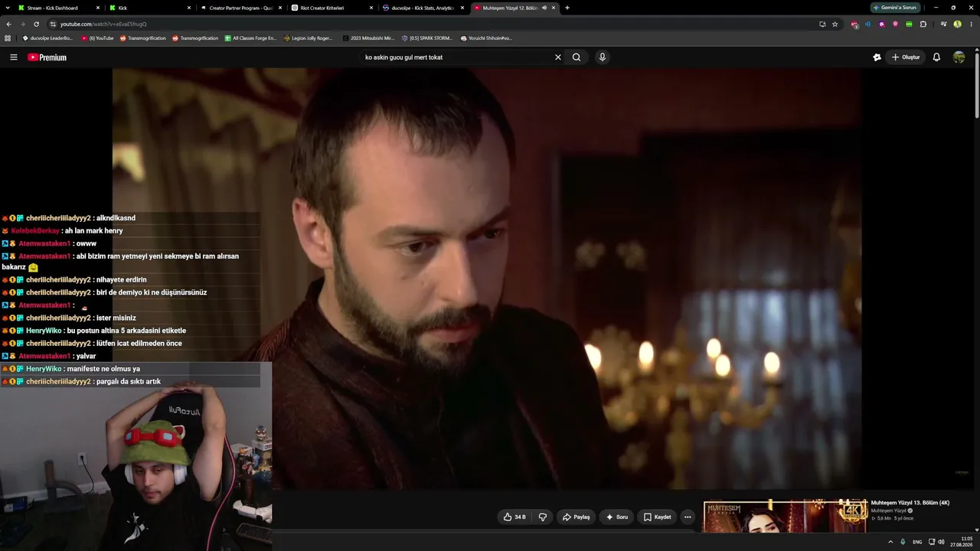Image resolution: width=980 pixels, height=551 pixels.
Task: Click the Gemini'a Sorun button
Action: pyautogui.click(x=896, y=8)
